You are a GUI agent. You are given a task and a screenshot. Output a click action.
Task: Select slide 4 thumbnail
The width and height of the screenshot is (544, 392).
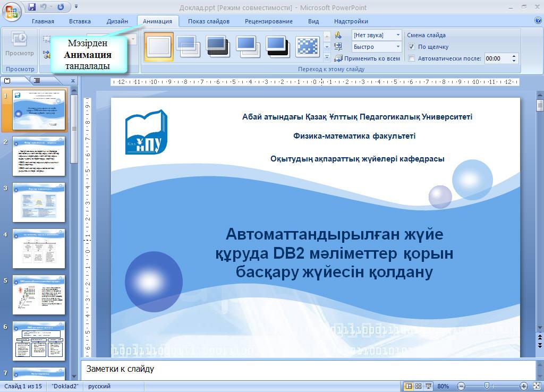pos(39,249)
